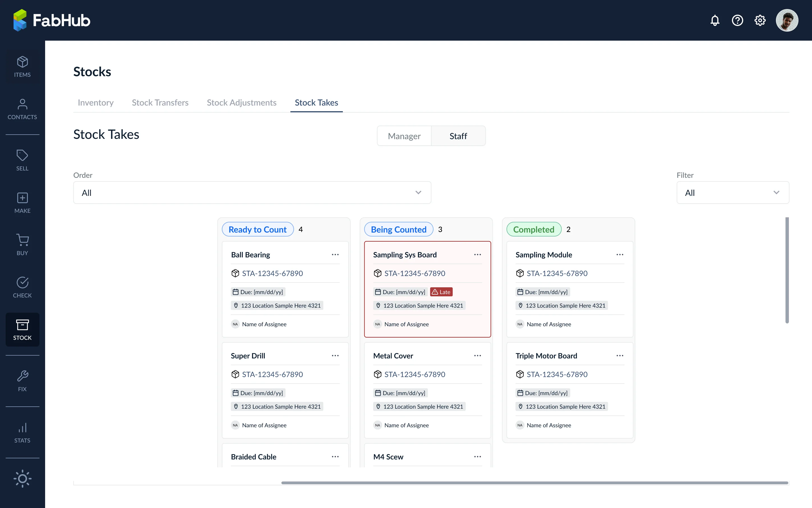812x508 pixels.
Task: Click the Completed status pill
Action: click(x=533, y=229)
